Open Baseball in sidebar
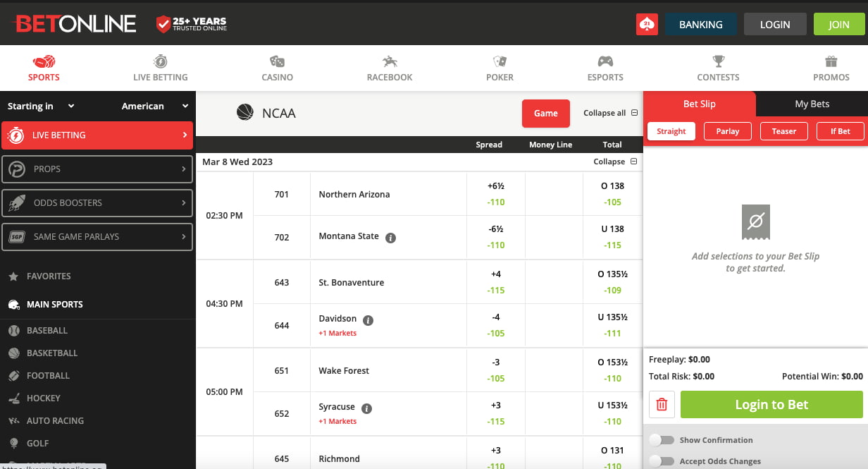Viewport: 868px width, 469px height. tap(47, 330)
